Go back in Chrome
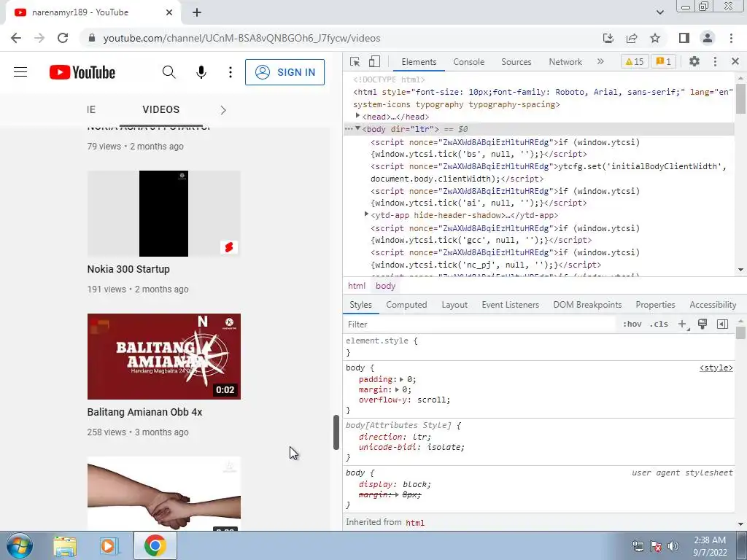The image size is (747, 560). 16,38
